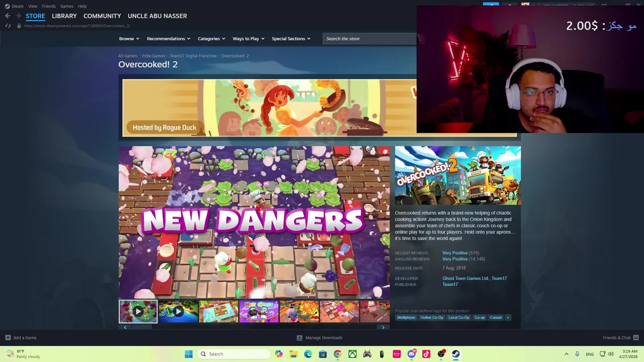Select the Casual tag
This screenshot has width=644, height=362.
tap(496, 318)
